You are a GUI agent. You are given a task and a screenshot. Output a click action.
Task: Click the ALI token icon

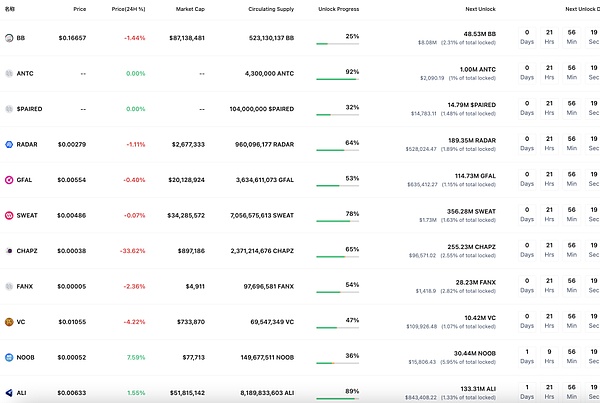8,393
